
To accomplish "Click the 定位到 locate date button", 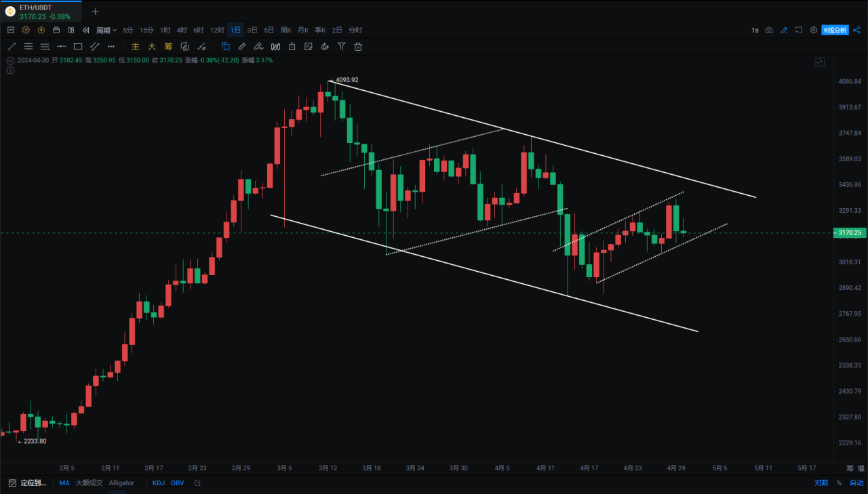I will coord(27,483).
